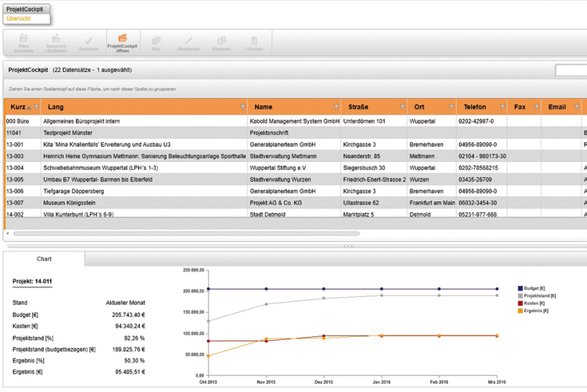
Task: Switch to the Chart tab
Action: click(x=45, y=259)
